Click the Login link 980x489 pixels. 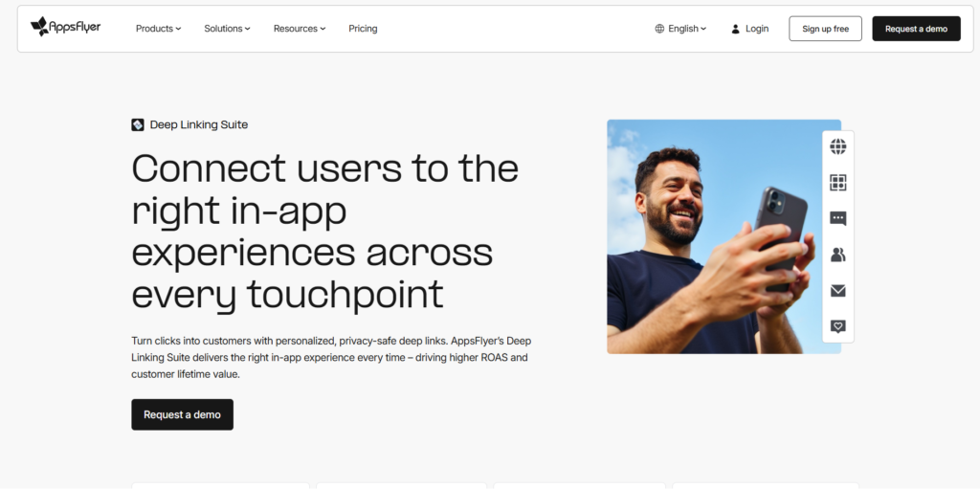(750, 29)
